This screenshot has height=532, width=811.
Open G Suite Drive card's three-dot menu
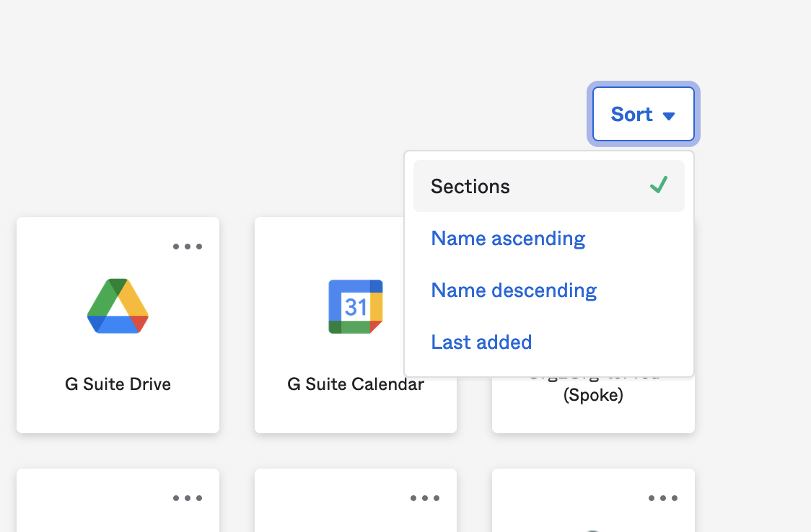(x=188, y=247)
